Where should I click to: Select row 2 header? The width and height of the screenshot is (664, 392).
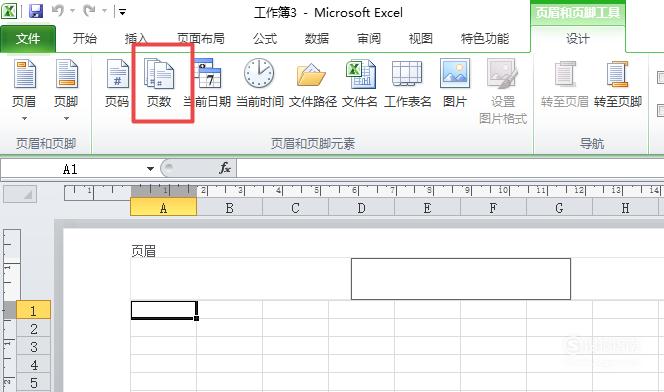(33, 329)
